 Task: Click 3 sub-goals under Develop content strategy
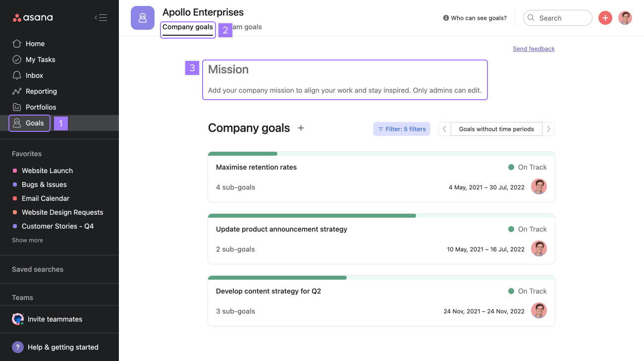(236, 311)
